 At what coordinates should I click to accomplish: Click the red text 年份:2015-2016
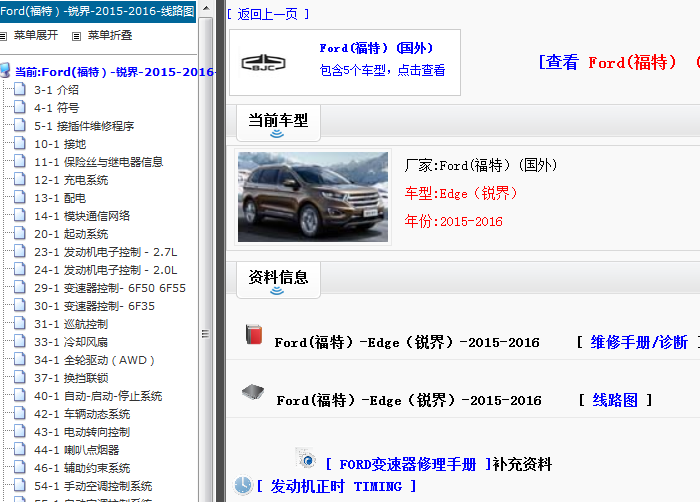tap(454, 221)
